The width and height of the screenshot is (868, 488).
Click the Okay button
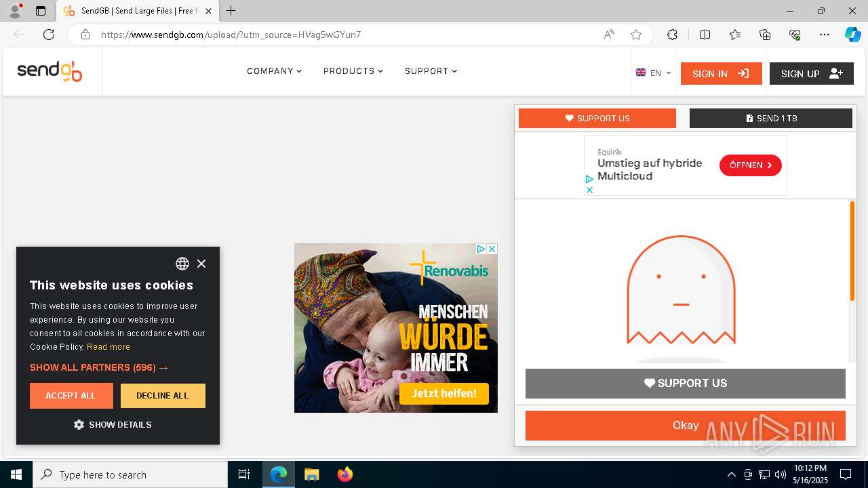click(x=685, y=426)
